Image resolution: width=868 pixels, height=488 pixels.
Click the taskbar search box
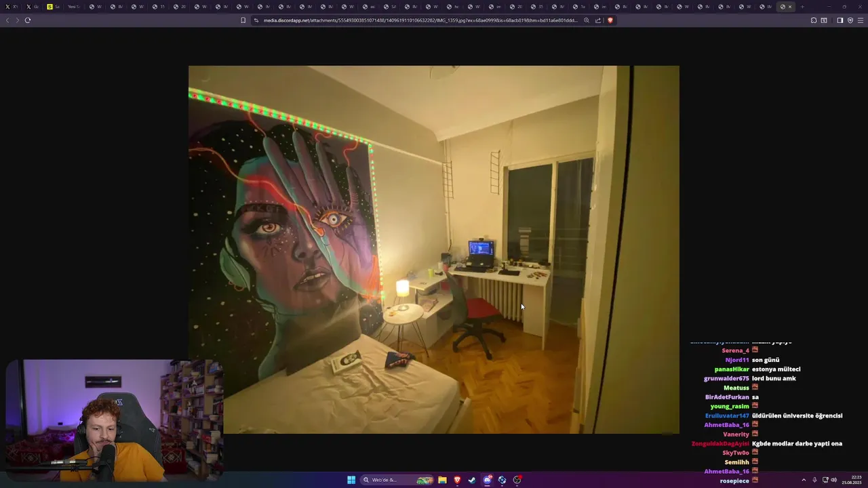(x=397, y=480)
